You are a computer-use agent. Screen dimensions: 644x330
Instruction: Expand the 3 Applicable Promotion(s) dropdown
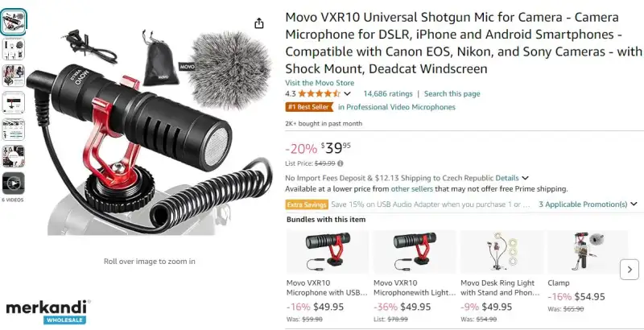(588, 204)
